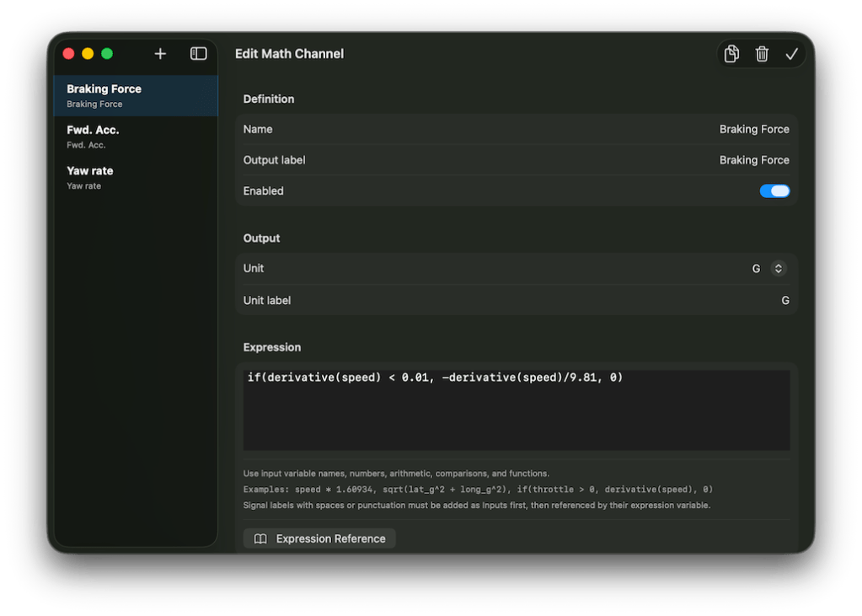The image size is (862, 616).
Task: Click the yellow minimize window button
Action: click(x=88, y=53)
